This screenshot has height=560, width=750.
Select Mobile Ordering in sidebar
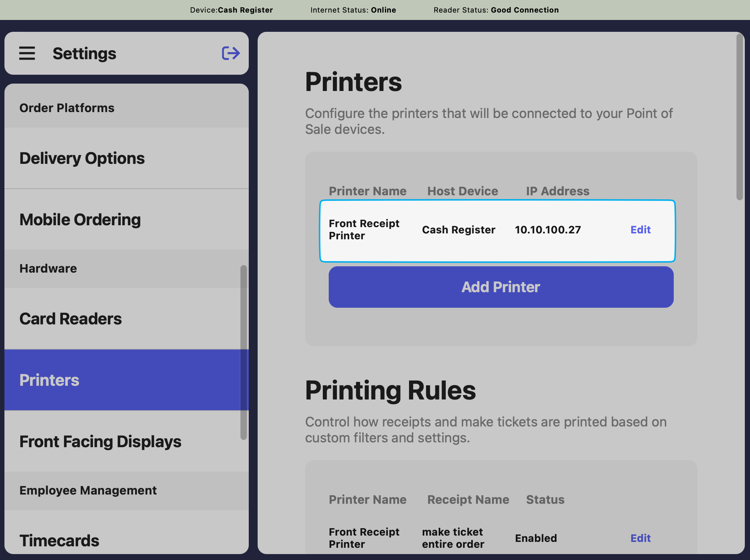80,220
